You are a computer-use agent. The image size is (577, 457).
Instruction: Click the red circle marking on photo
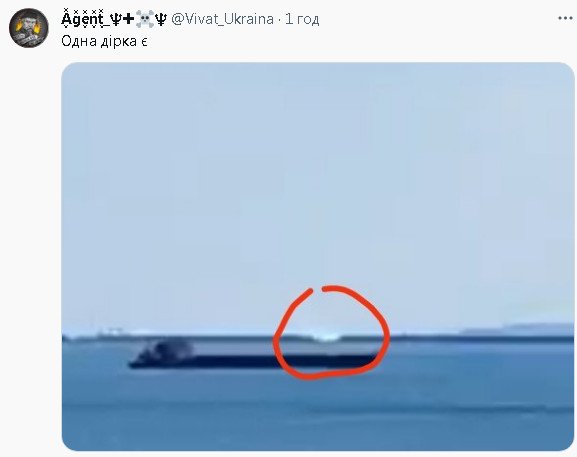click(x=331, y=332)
